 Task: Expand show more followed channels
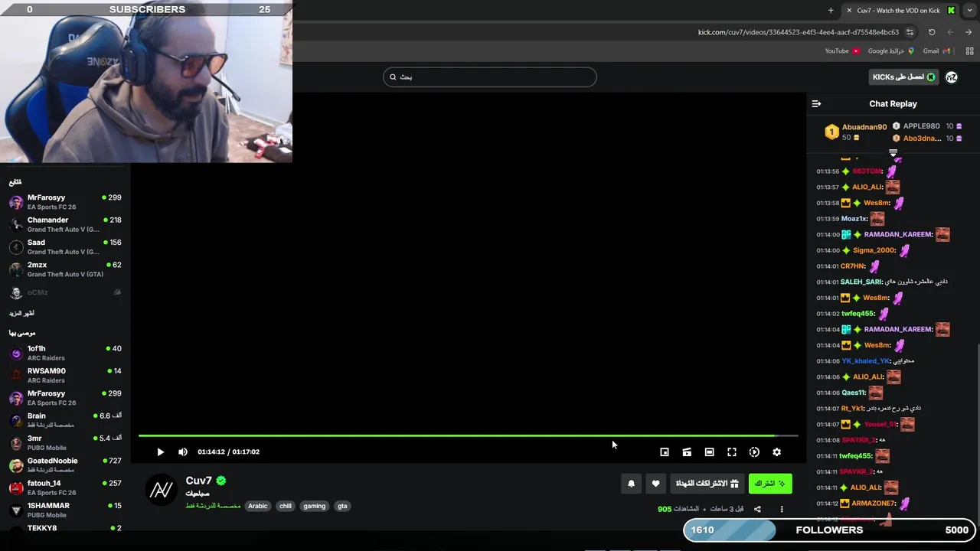tap(21, 313)
